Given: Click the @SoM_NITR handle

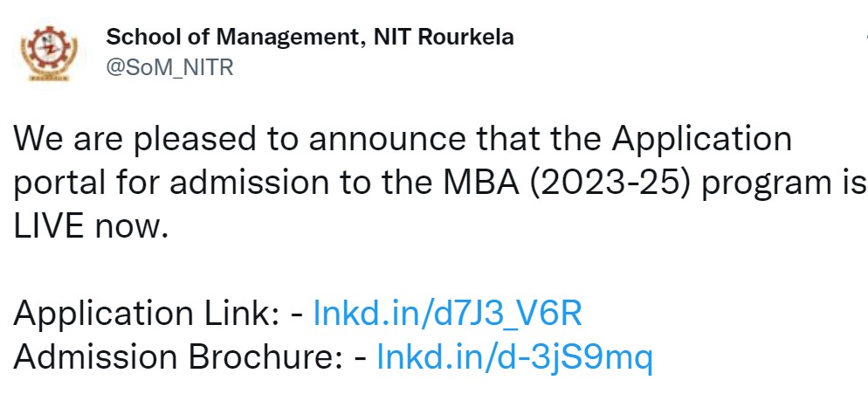Looking at the screenshot, I should click(x=169, y=67).
